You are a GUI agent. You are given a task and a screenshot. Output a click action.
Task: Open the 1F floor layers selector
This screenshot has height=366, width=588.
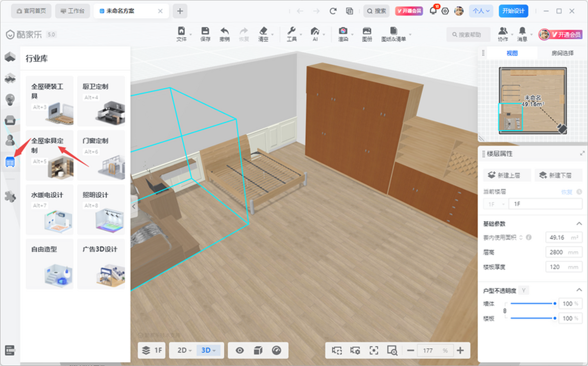(152, 350)
